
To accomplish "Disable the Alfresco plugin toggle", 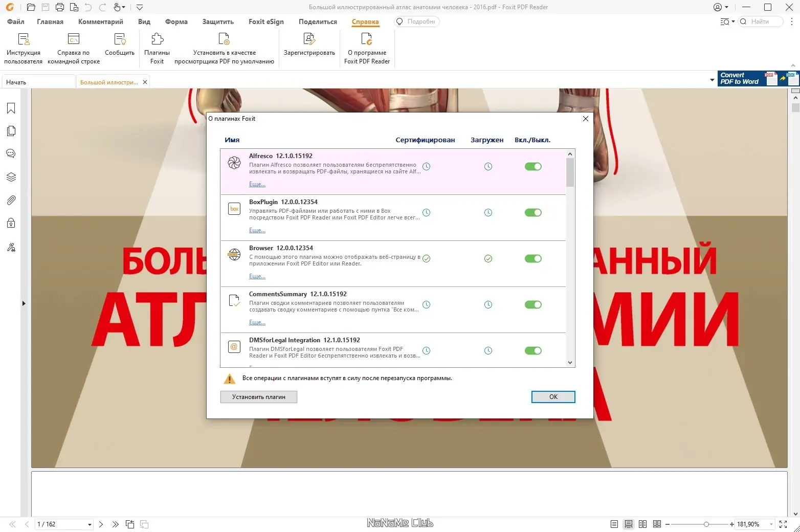I will click(x=533, y=167).
